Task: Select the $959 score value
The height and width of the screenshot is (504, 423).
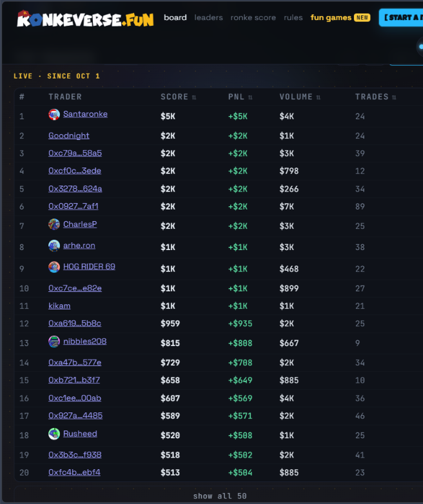Action: coord(170,324)
